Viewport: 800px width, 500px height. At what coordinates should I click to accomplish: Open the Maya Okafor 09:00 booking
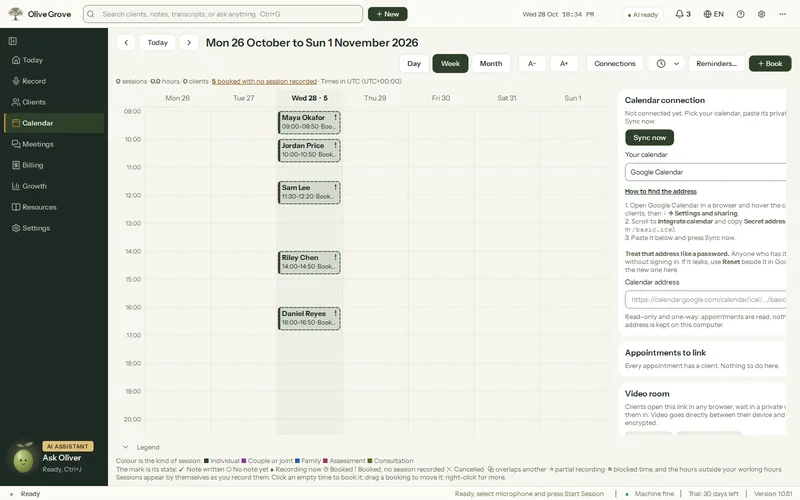[x=309, y=122]
